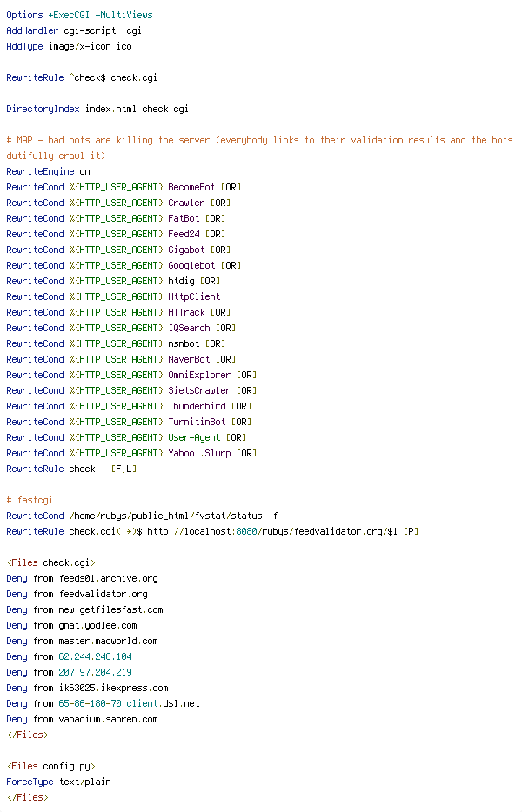The image size is (522, 812).
Task: Click the '# MAP - bad bots' comment
Action: click(x=259, y=140)
